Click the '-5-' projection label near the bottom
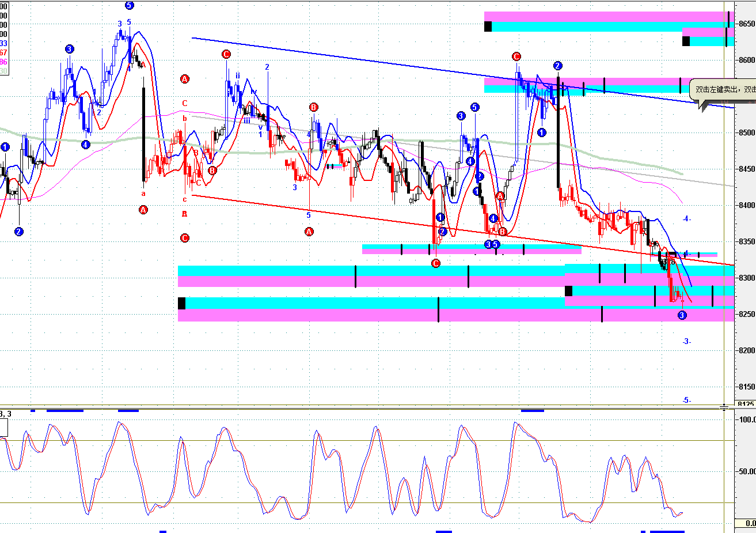Screen dimensions: 756x533 point(686,400)
